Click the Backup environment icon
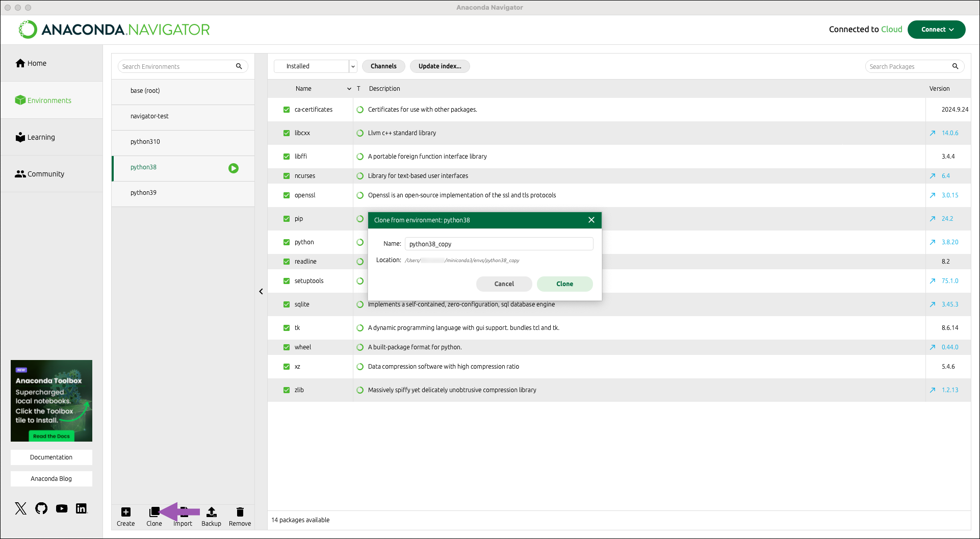The image size is (980, 539). click(x=212, y=512)
